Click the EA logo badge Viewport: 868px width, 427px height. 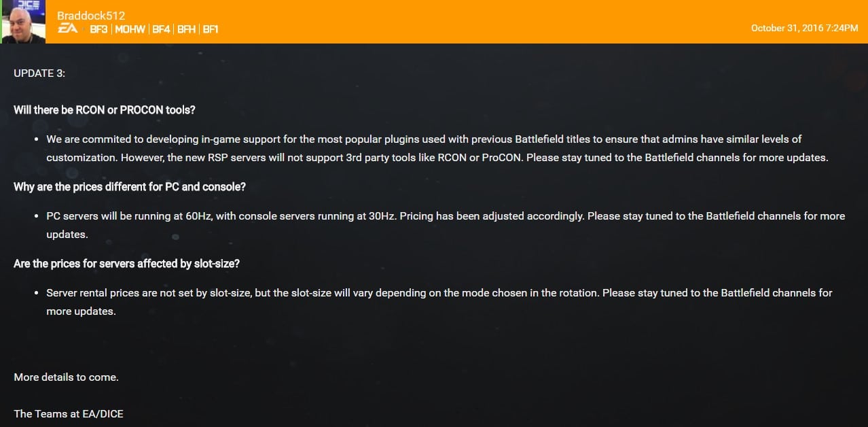[x=67, y=29]
